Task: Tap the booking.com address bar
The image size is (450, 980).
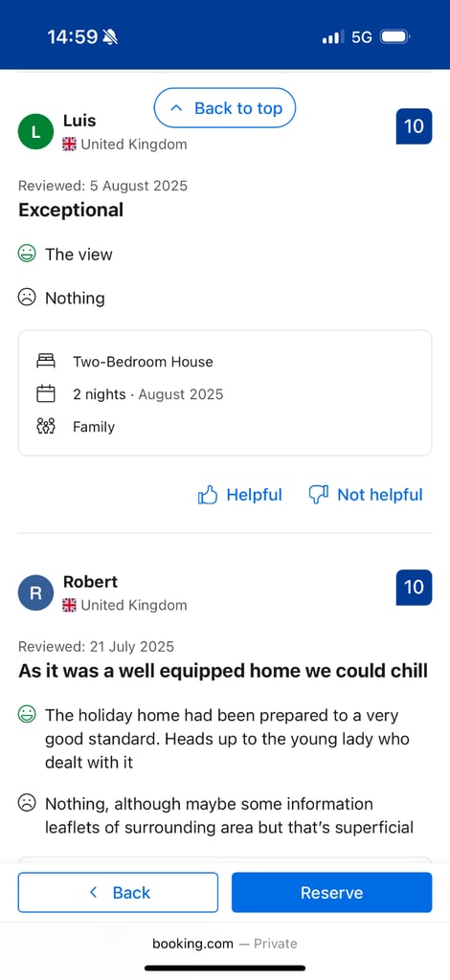Action: pyautogui.click(x=225, y=944)
